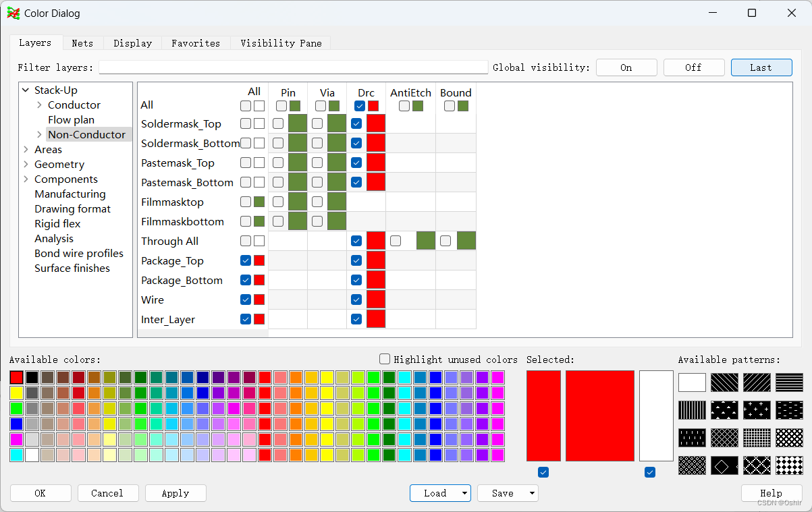Screen dimensions: 812x512
Task: Toggle Soldermask_Top Pin visibility checkbox
Action: pos(278,123)
